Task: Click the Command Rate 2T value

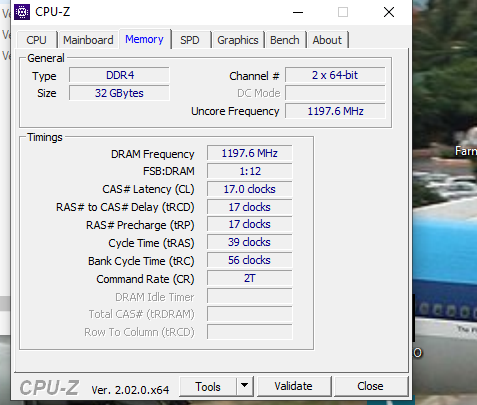Action: click(x=250, y=278)
